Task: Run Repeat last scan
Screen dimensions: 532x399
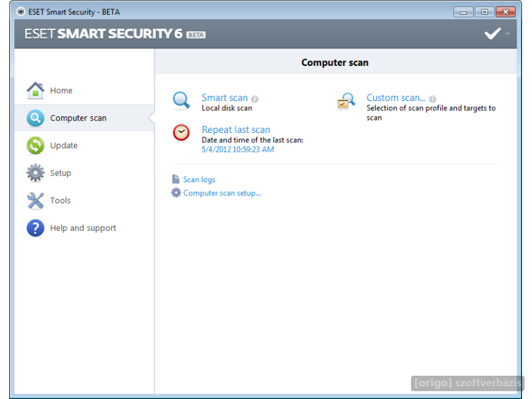Action: (x=236, y=130)
